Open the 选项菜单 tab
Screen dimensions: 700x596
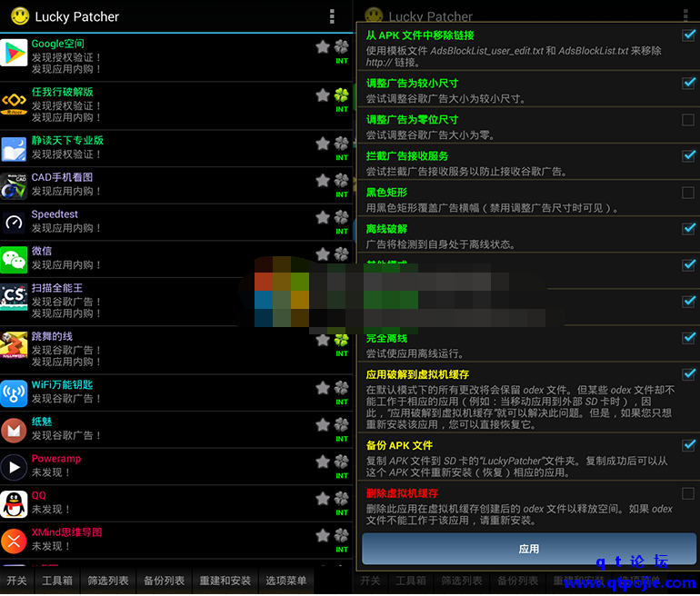(285, 581)
